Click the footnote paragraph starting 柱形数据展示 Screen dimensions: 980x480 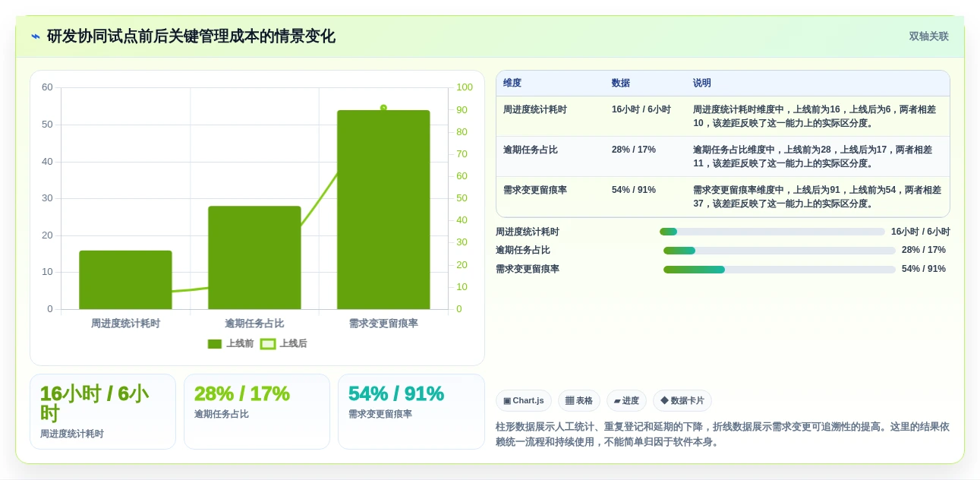(723, 434)
